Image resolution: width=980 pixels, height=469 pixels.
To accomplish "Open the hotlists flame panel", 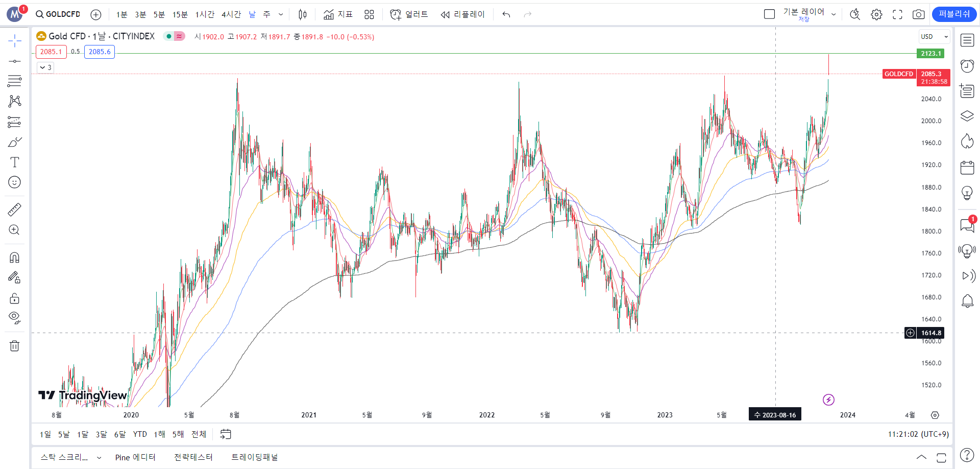I will point(967,142).
